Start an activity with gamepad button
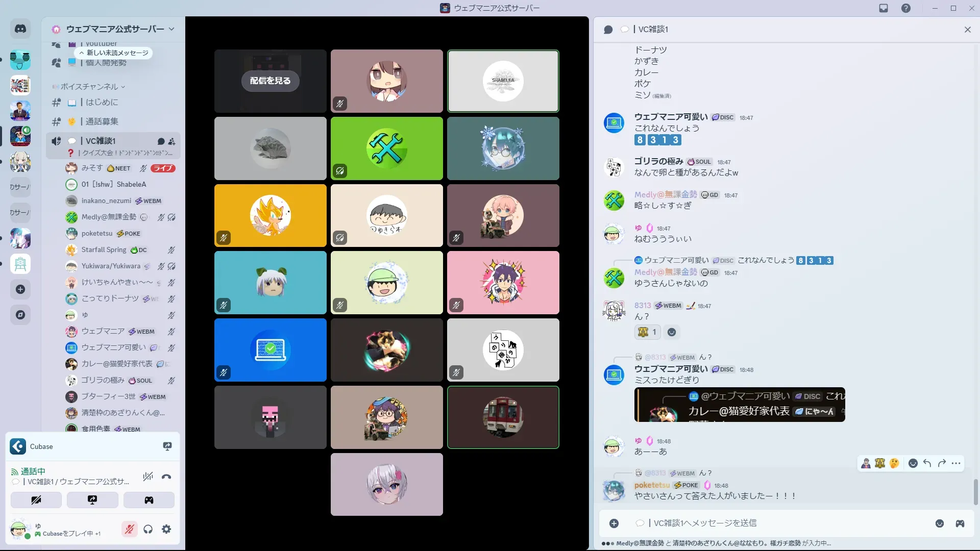This screenshot has width=980, height=551. click(x=149, y=500)
